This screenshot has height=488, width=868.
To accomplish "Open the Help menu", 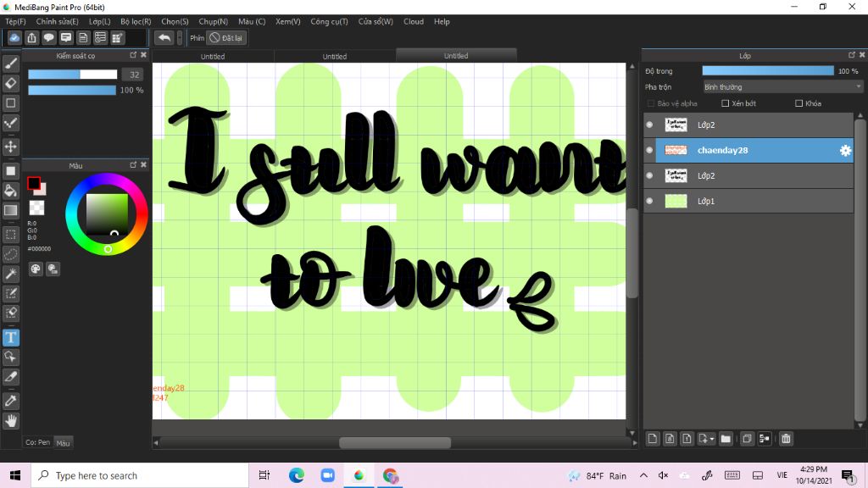I will click(x=442, y=21).
